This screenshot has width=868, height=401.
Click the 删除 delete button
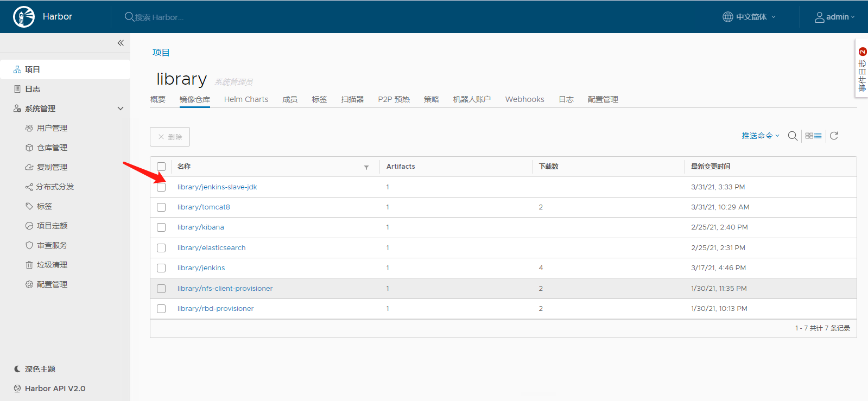pos(170,137)
